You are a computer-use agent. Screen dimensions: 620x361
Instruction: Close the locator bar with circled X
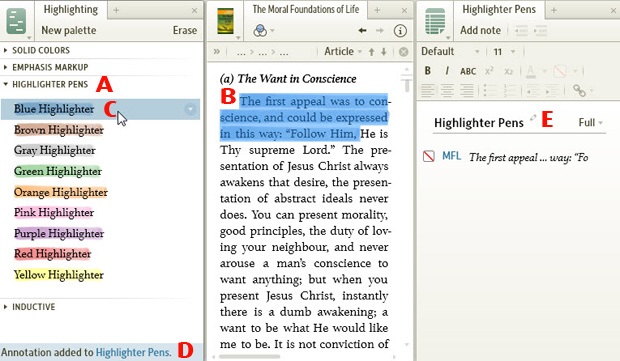[403, 52]
